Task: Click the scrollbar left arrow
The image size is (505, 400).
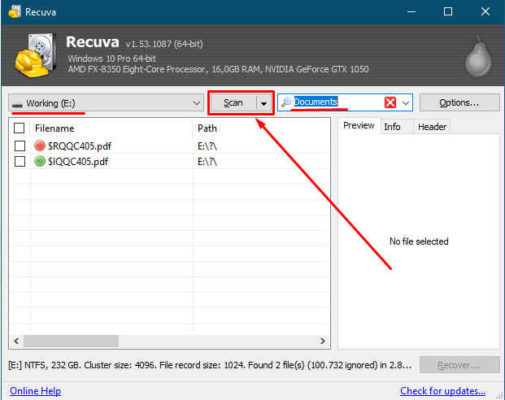Action: click(x=16, y=341)
